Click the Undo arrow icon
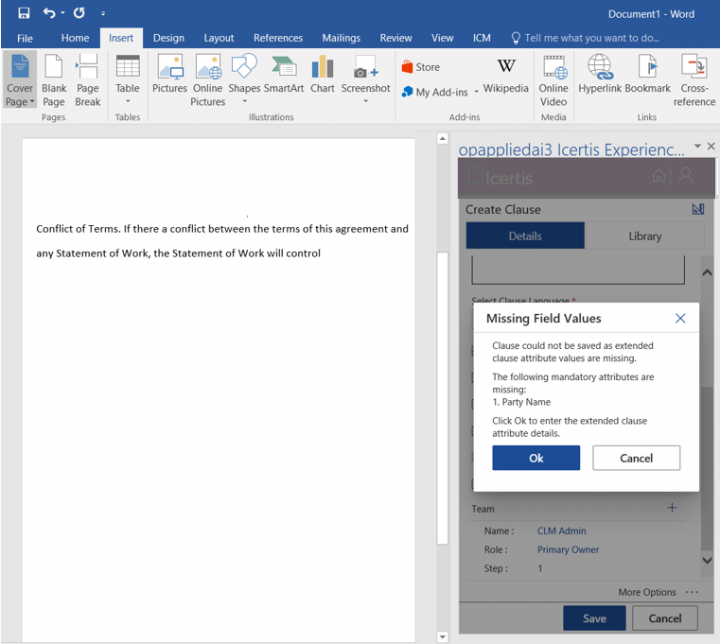 (x=49, y=13)
